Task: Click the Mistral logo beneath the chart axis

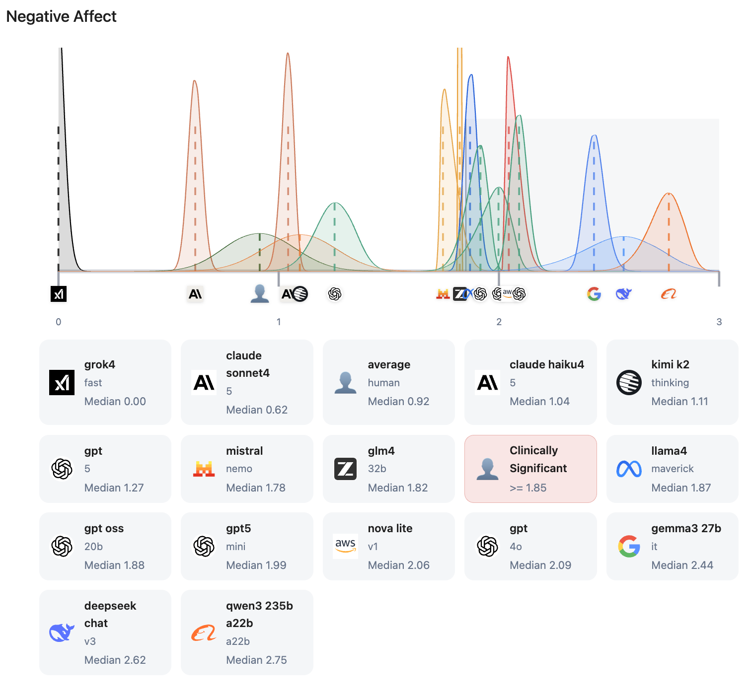Action: (x=443, y=294)
